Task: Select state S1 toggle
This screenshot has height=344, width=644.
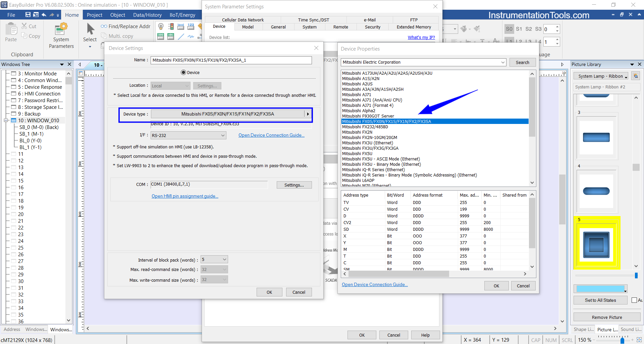Action: point(519,29)
